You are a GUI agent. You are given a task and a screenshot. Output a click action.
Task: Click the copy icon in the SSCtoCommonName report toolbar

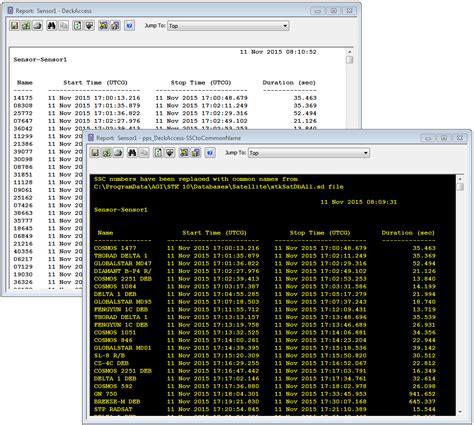(144, 153)
